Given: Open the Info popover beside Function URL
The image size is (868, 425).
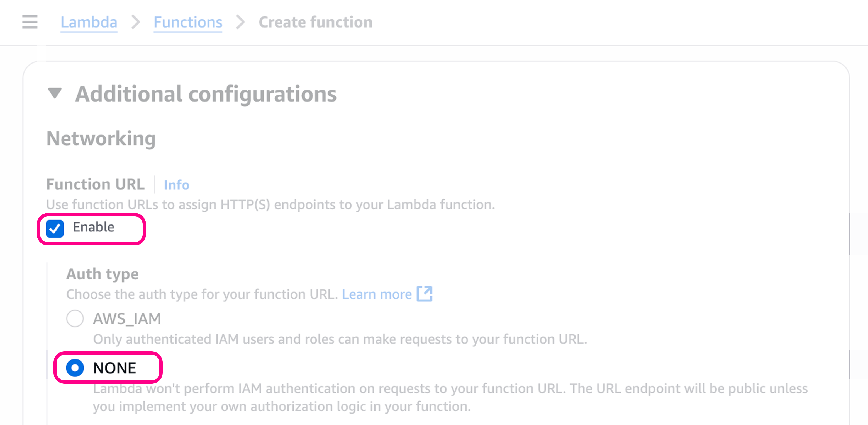Looking at the screenshot, I should pyautogui.click(x=176, y=185).
